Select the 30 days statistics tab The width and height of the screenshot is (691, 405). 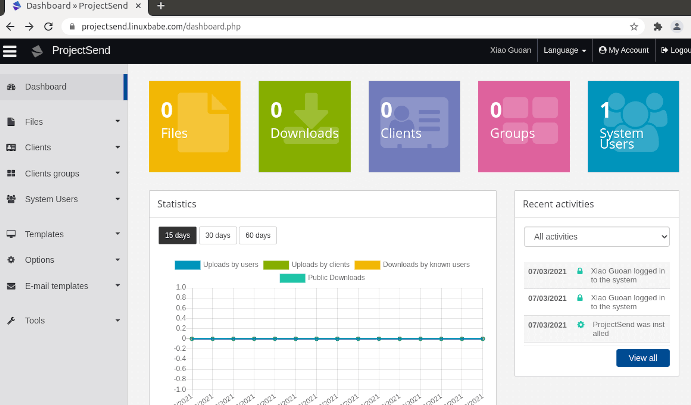(x=216, y=235)
